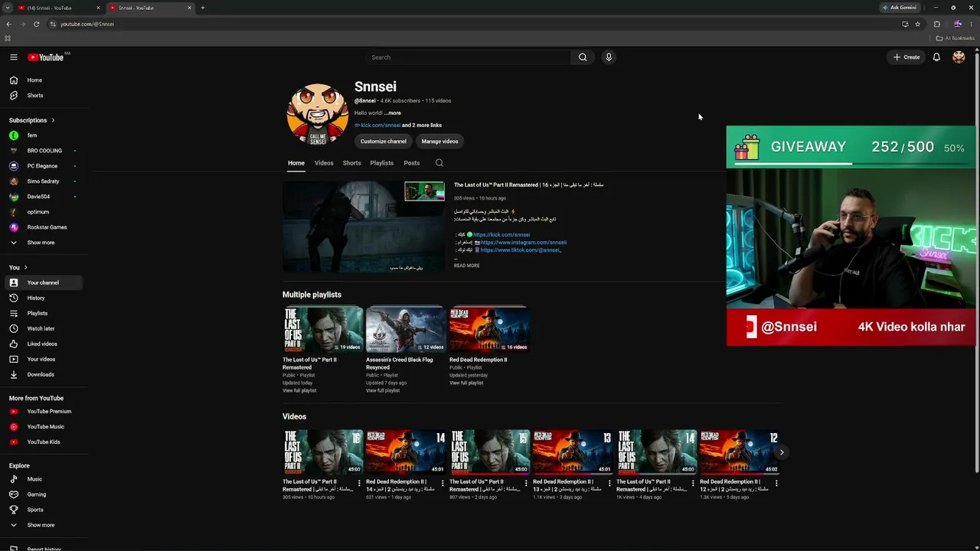980x551 pixels.
Task: Expand Show more under Explore
Action: [x=43, y=525]
